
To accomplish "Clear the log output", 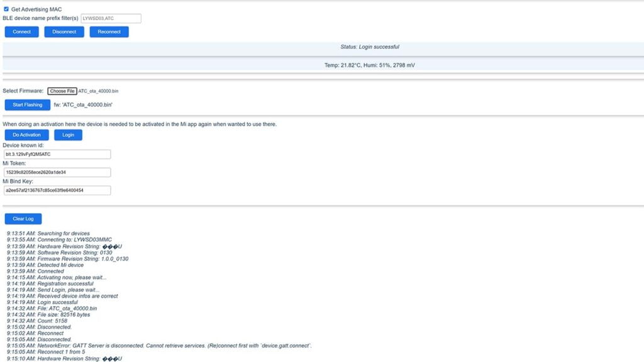I will tap(23, 219).
